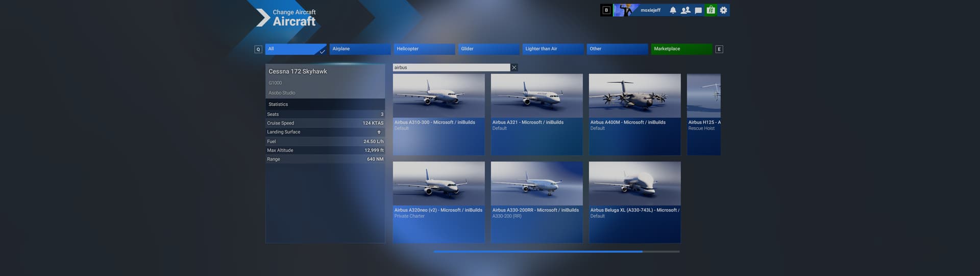Click the Airbus A321 - Microsoft / iniBuilds label

click(528, 122)
